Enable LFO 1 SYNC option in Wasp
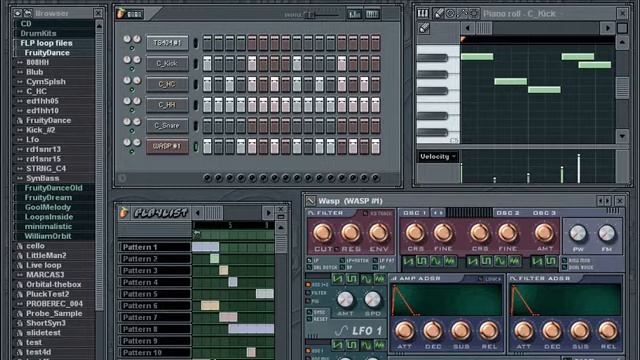Image resolution: width=640 pixels, height=360 pixels. pos(309,312)
